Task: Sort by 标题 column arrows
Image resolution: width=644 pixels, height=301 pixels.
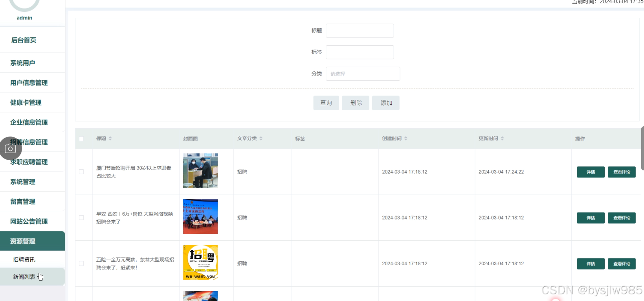Action: click(110, 138)
